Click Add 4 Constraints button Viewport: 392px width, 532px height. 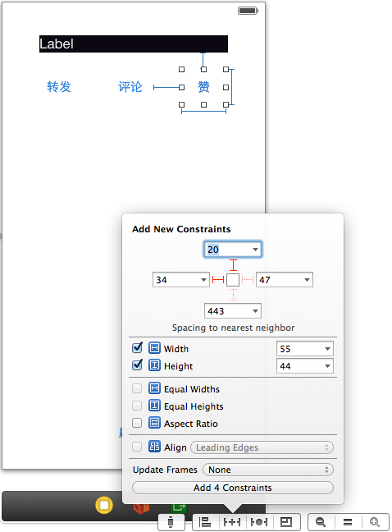tap(233, 488)
